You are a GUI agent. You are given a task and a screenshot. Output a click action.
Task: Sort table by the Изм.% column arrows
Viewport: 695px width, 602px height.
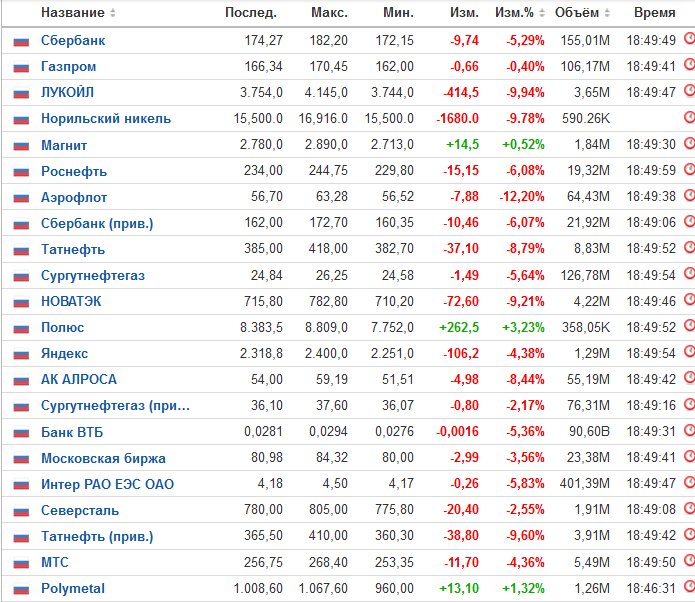point(542,13)
